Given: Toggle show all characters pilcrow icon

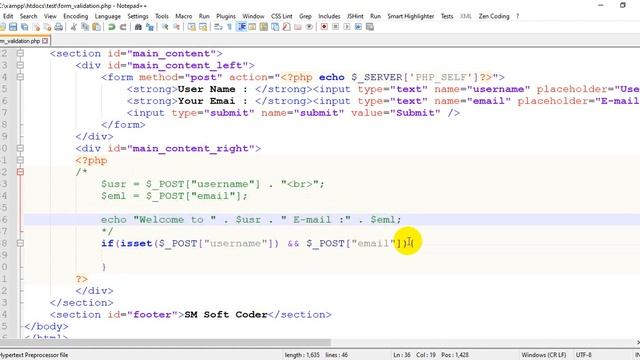Looking at the screenshot, I should [229, 27].
